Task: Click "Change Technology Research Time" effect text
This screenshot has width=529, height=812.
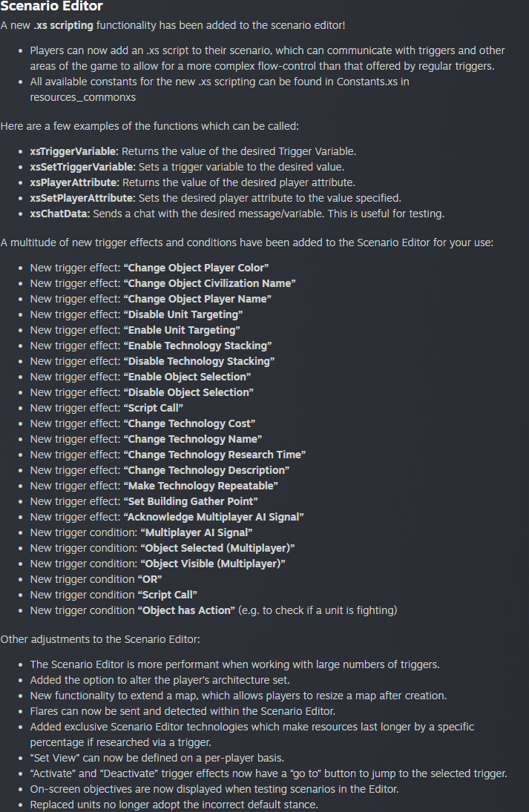Action: [214, 455]
